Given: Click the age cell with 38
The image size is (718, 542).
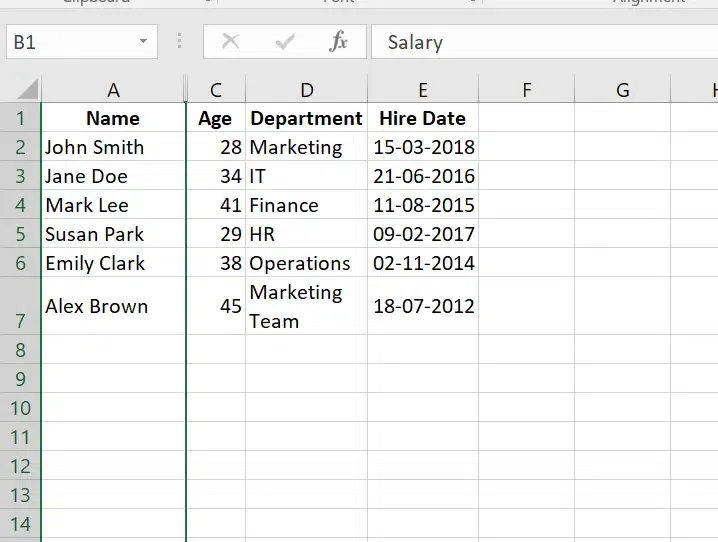Looking at the screenshot, I should pyautogui.click(x=216, y=262).
